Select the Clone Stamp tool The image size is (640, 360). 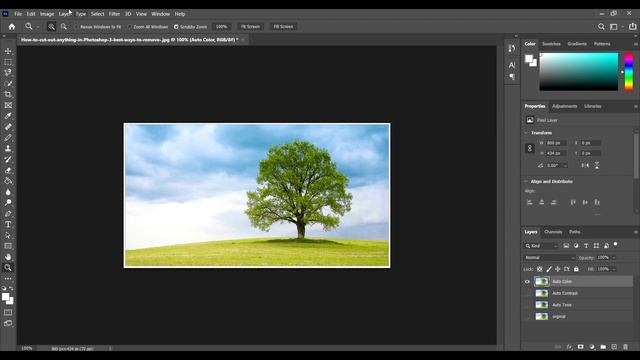coord(8,149)
